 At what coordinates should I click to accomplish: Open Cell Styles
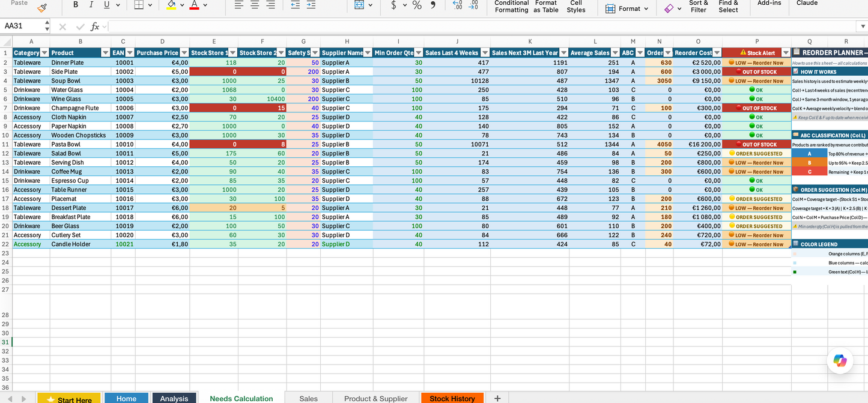tap(576, 6)
